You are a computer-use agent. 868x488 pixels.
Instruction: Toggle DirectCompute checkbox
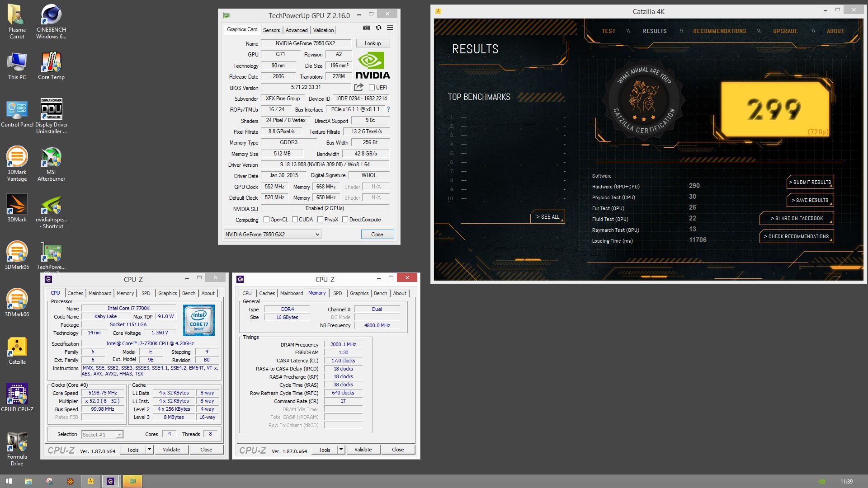pyautogui.click(x=345, y=220)
